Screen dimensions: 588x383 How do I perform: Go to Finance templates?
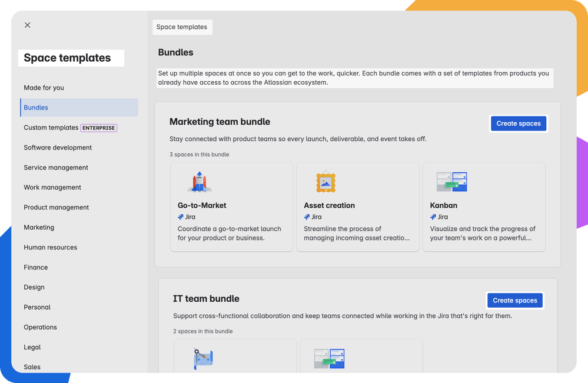tap(36, 267)
